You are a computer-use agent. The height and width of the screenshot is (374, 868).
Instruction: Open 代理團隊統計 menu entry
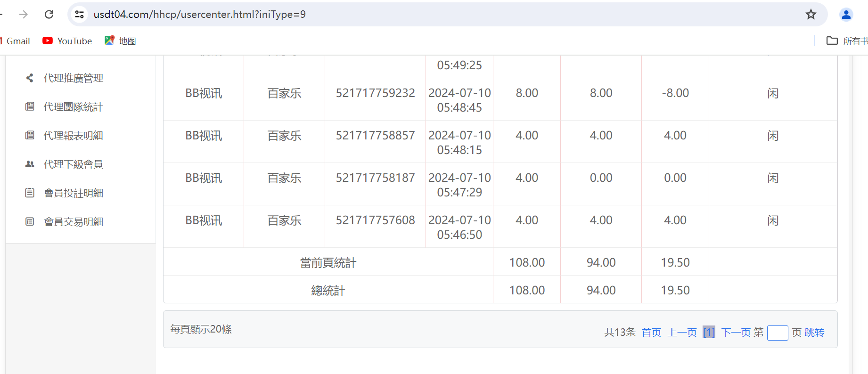[74, 107]
